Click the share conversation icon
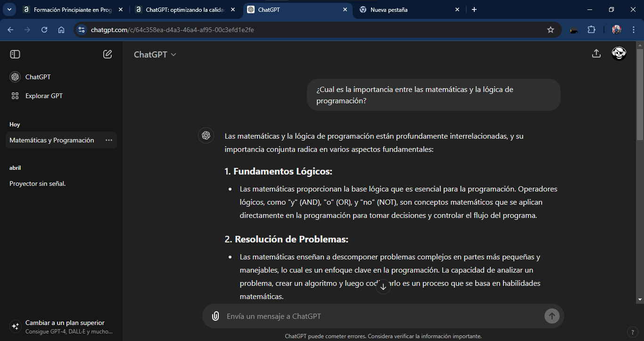 [x=596, y=54]
